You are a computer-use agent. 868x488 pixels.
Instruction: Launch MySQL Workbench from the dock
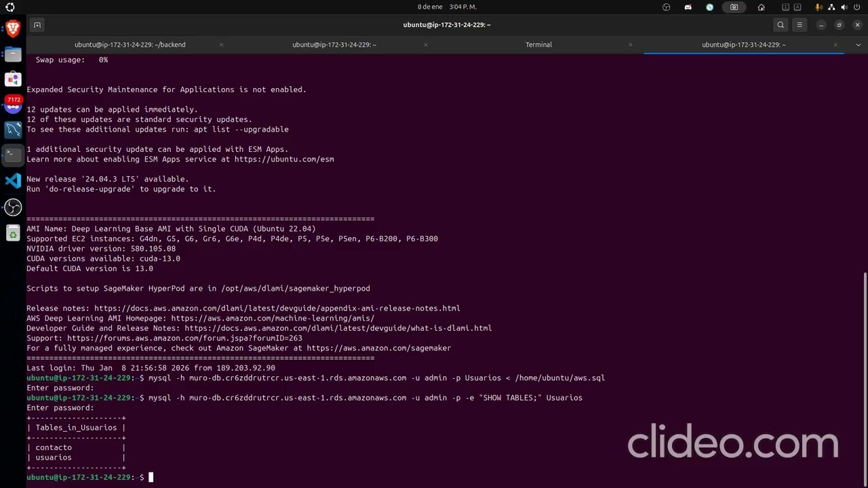(13, 129)
